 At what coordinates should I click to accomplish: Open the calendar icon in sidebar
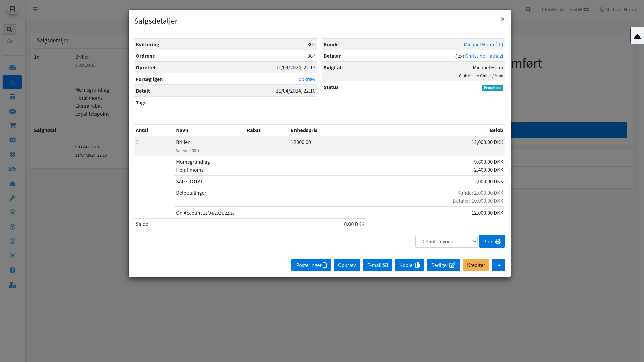(12, 97)
